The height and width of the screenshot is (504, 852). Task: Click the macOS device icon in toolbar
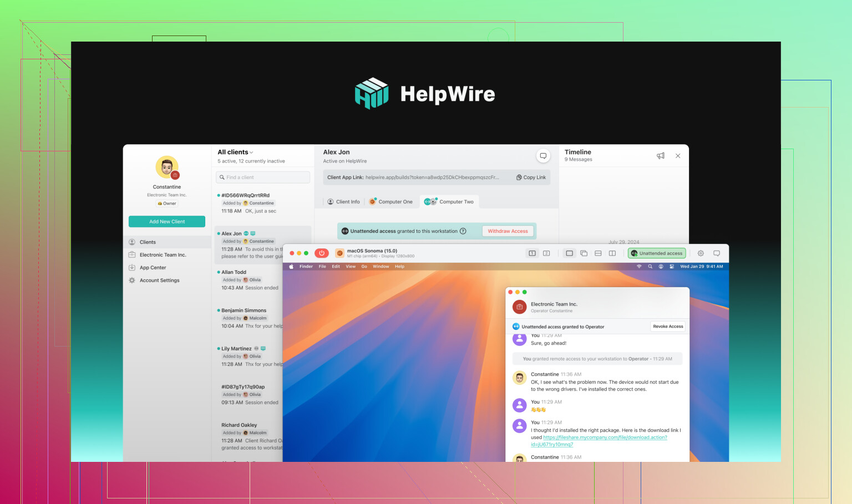tap(340, 253)
